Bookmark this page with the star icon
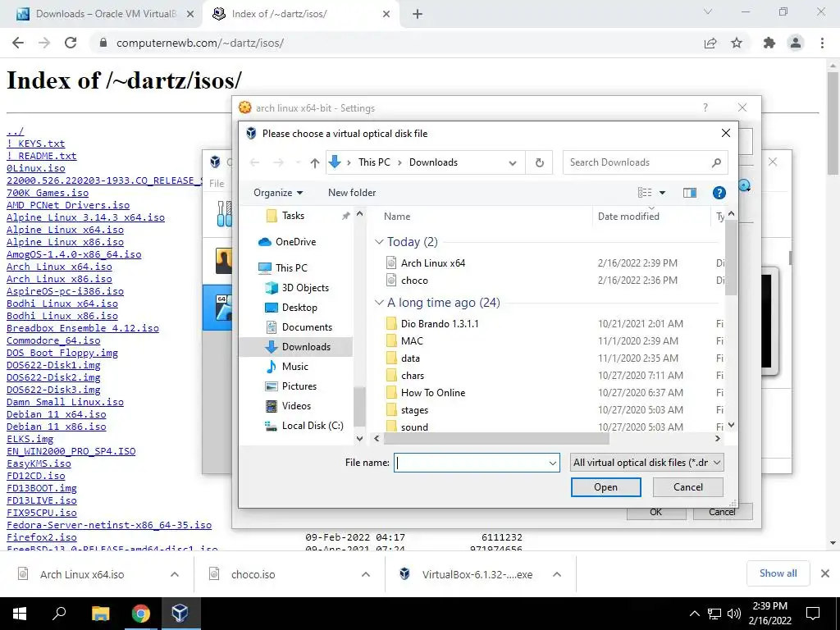The image size is (840, 630). [737, 43]
